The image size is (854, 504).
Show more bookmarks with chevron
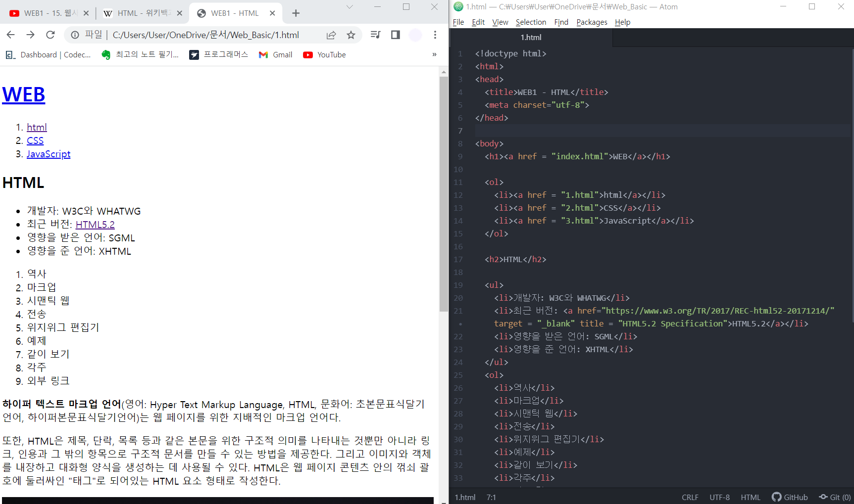click(x=434, y=54)
